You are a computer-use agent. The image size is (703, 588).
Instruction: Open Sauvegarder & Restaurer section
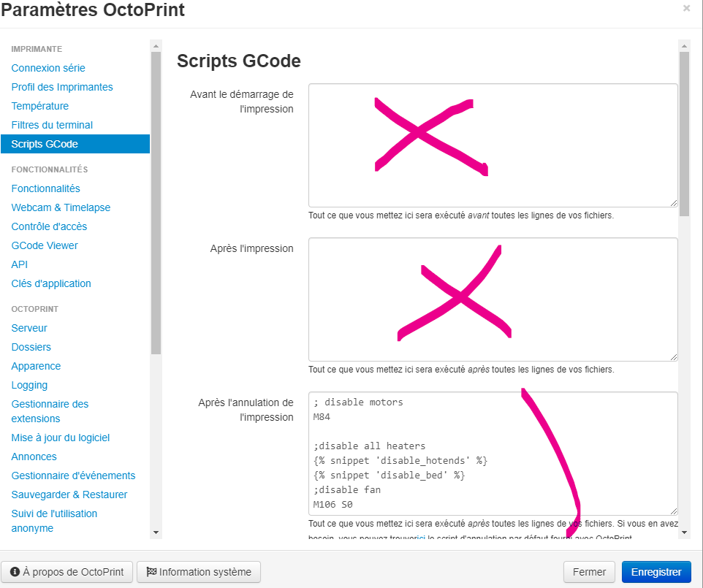pyautogui.click(x=69, y=495)
